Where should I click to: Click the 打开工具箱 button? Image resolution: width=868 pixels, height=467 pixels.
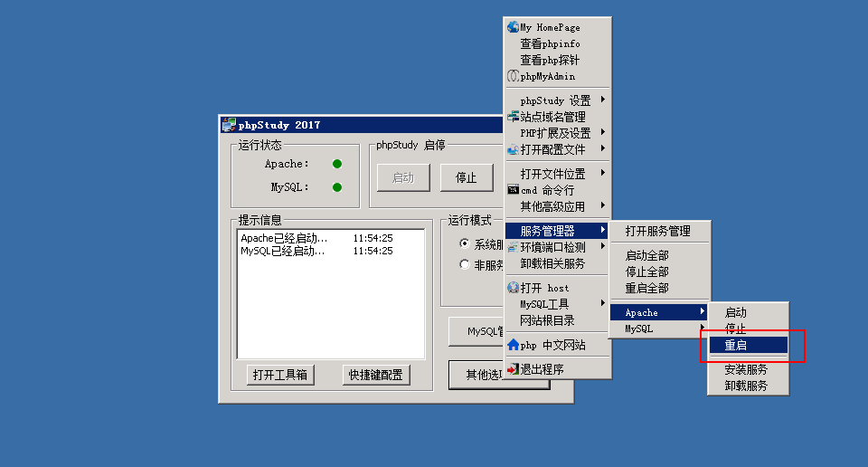pyautogui.click(x=279, y=375)
